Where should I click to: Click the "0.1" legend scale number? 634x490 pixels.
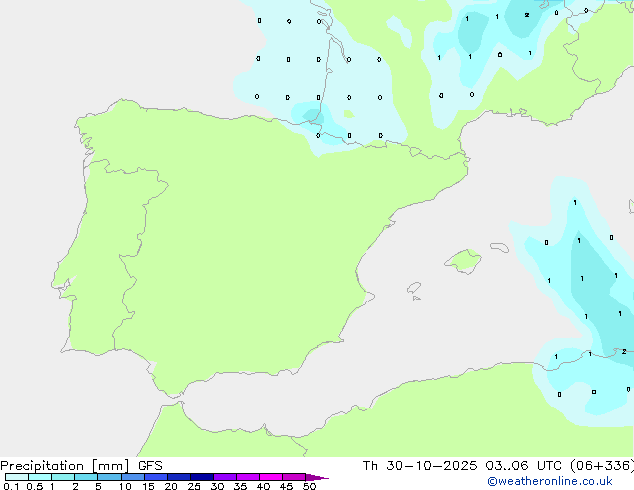point(11,486)
